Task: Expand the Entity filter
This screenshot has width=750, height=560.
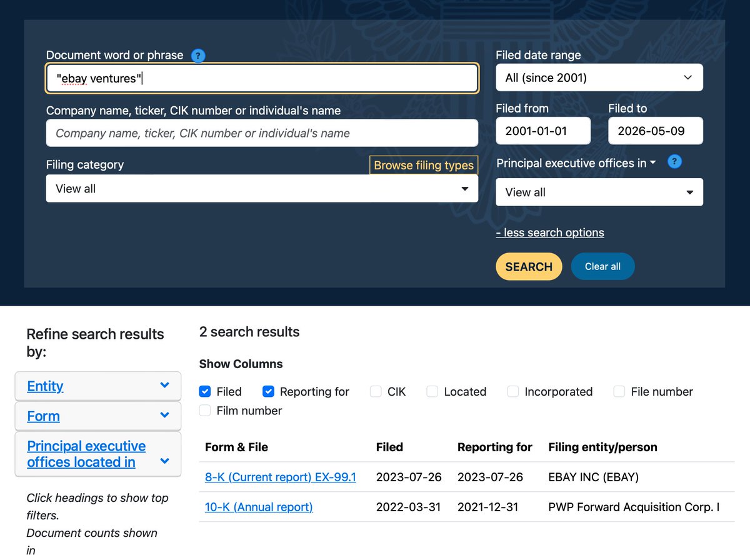Action: [98, 386]
